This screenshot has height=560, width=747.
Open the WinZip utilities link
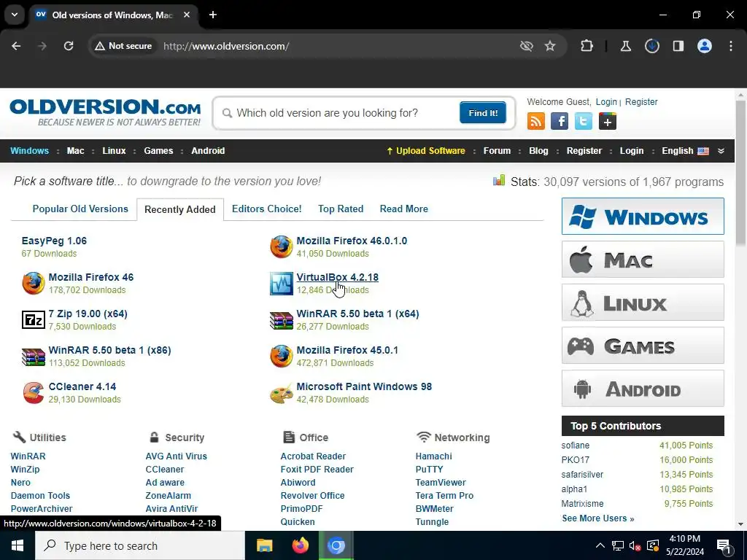pos(26,470)
